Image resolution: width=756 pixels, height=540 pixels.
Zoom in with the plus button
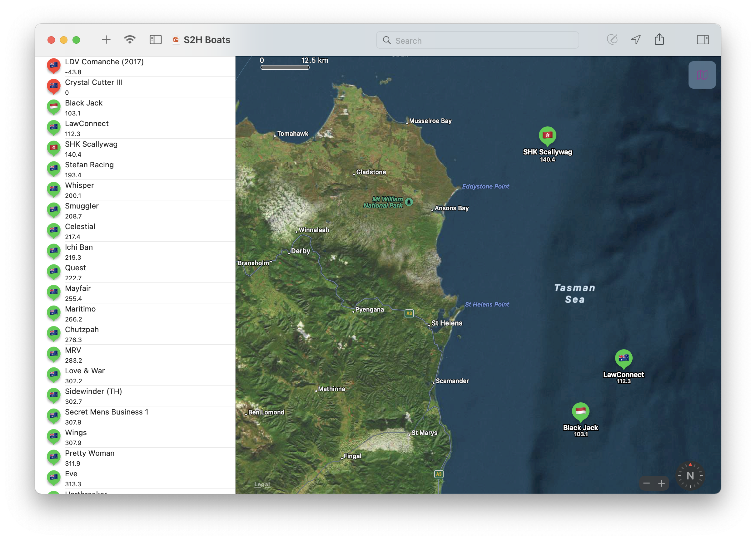coord(662,483)
